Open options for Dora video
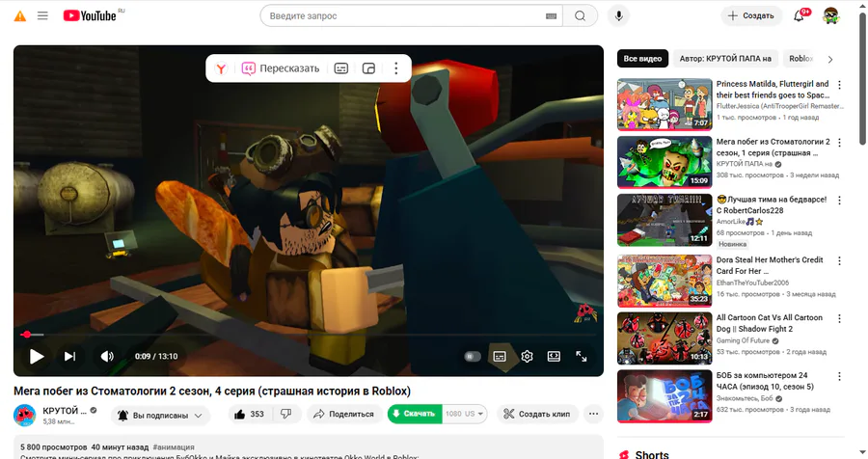Viewport: 868px width, 459px height. (839, 260)
